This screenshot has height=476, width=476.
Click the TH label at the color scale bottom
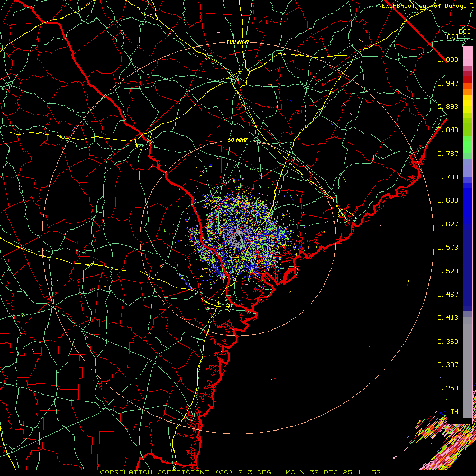454,412
